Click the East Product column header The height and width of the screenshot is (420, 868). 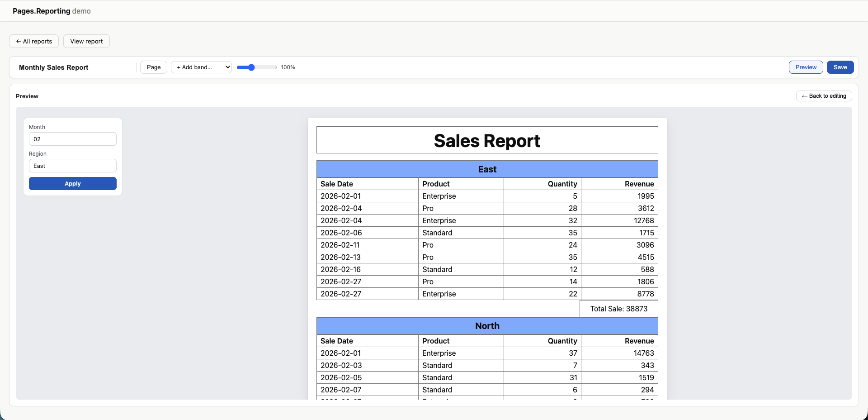tap(461, 184)
